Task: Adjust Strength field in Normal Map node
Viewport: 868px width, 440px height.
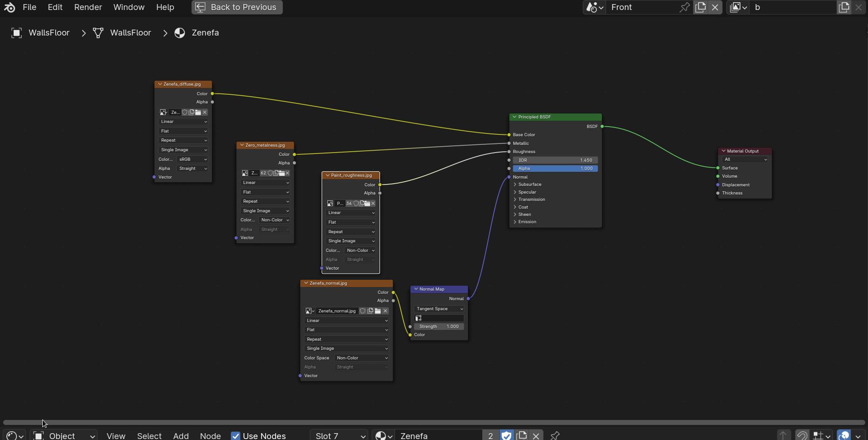Action: click(x=439, y=327)
